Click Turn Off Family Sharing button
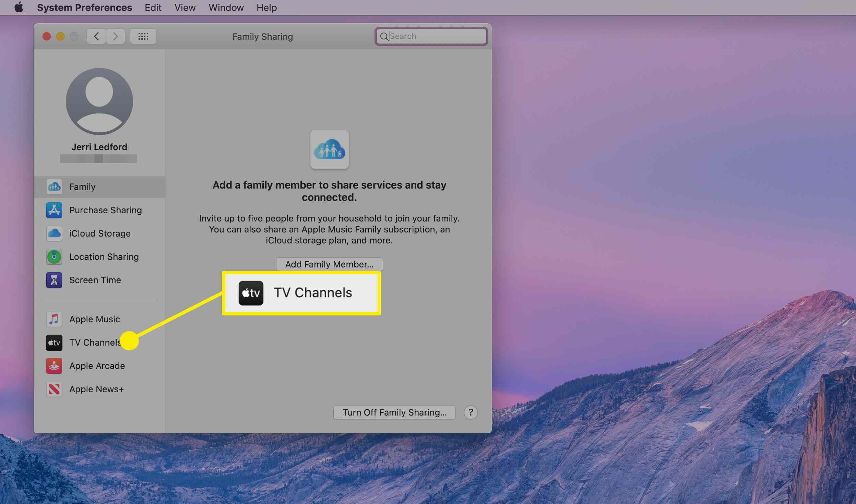 [394, 412]
